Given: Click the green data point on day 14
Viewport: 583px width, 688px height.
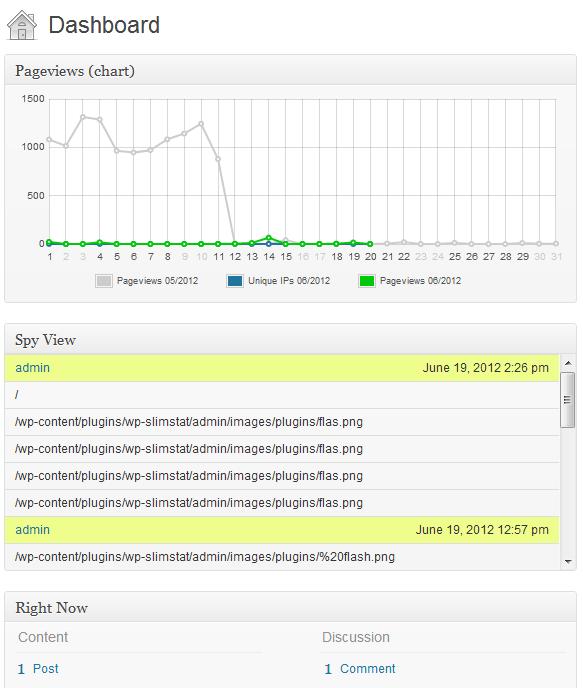Looking at the screenshot, I should (x=269, y=238).
